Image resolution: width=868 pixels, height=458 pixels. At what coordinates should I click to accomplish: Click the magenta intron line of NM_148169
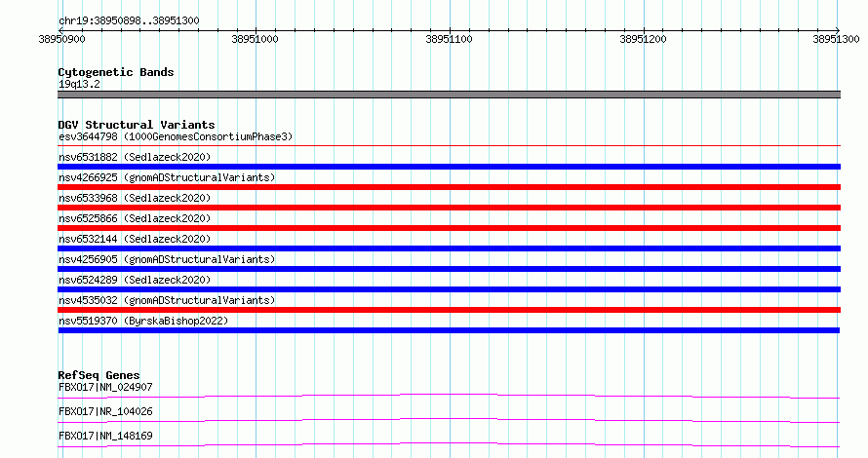point(449,444)
